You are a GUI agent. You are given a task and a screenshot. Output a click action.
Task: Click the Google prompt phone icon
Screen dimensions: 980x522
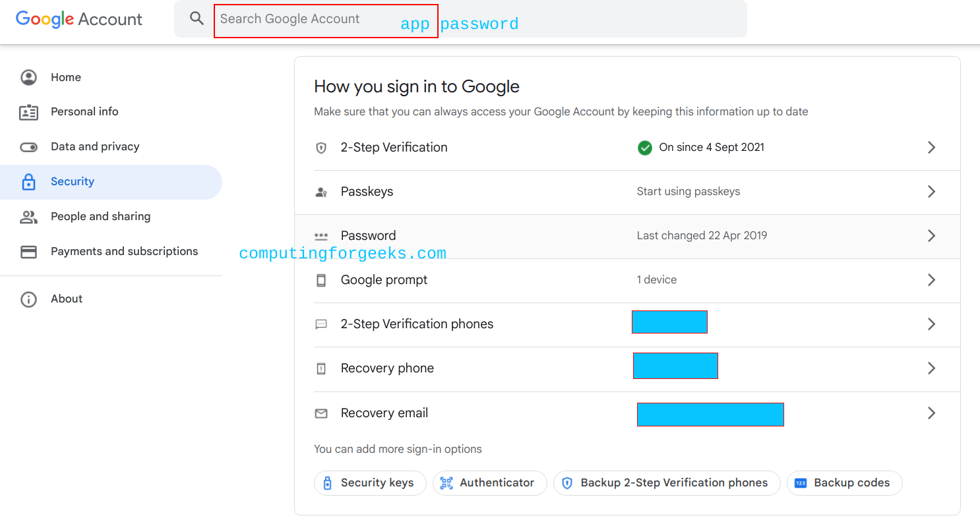321,279
